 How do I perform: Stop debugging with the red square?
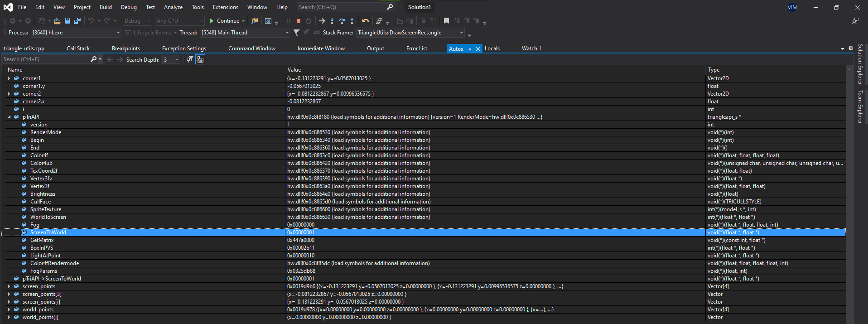click(299, 21)
